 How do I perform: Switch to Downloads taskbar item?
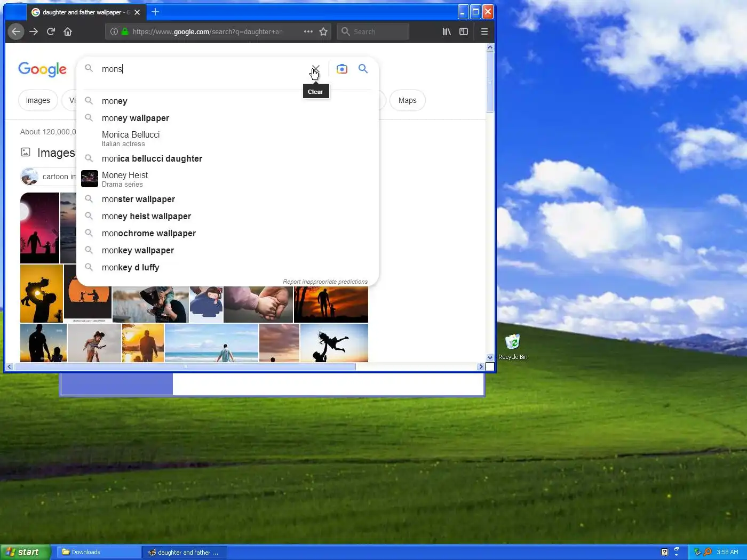pyautogui.click(x=99, y=552)
